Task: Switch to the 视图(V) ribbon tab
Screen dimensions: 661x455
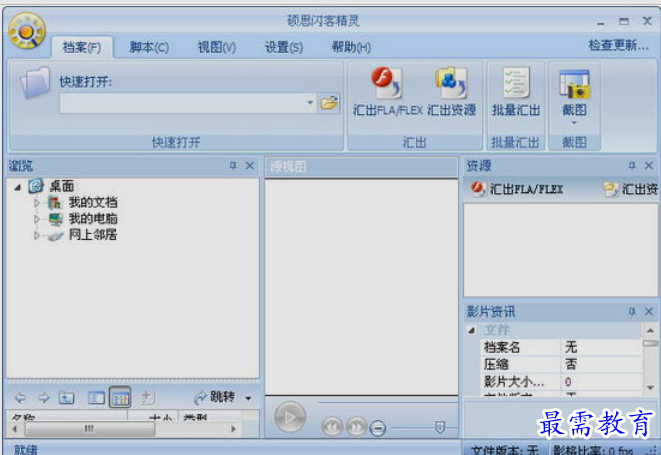Action: tap(217, 47)
